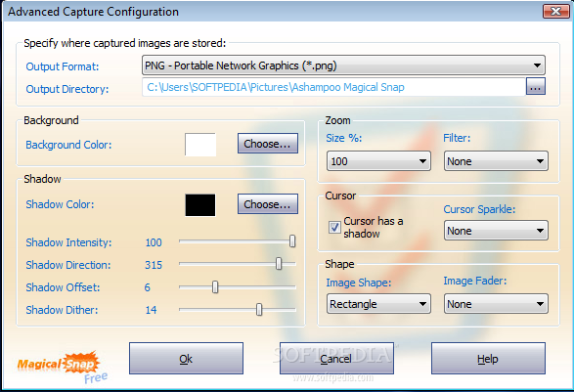
Task: Click the Output Directory path field
Action: pyautogui.click(x=333, y=87)
